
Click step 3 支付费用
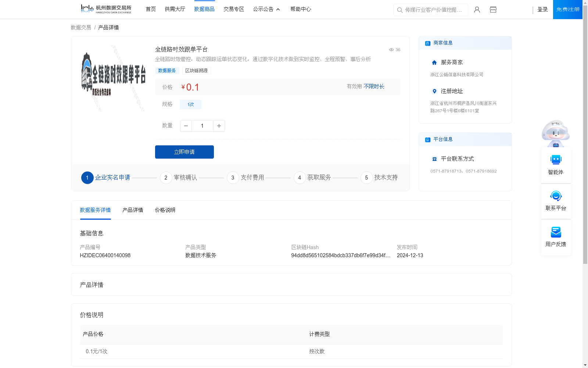tap(245, 178)
